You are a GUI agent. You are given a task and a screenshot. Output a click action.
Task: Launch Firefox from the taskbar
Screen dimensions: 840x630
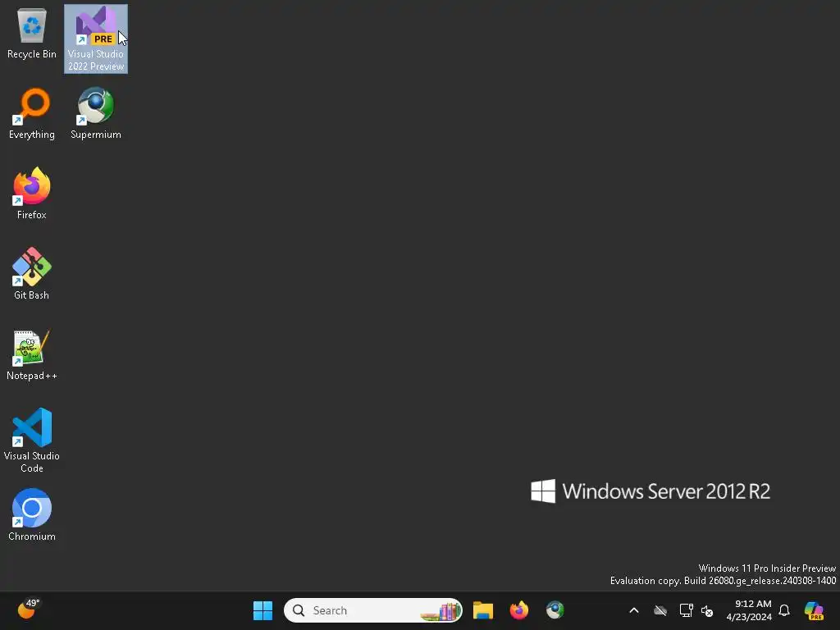point(518,610)
